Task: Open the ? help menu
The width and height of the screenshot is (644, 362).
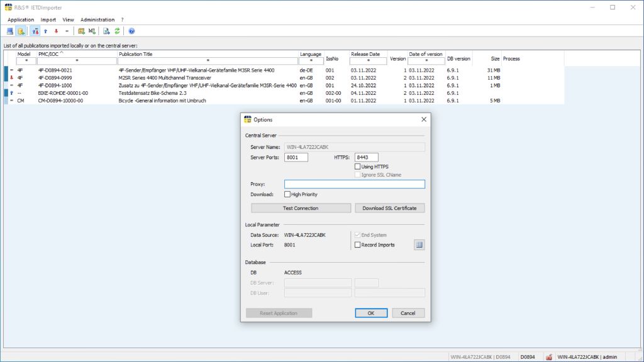Action: pos(123,19)
